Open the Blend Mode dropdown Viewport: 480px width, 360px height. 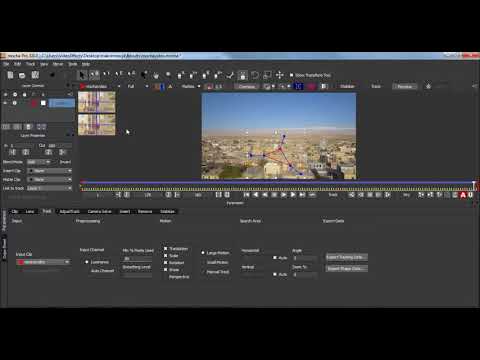click(x=39, y=162)
